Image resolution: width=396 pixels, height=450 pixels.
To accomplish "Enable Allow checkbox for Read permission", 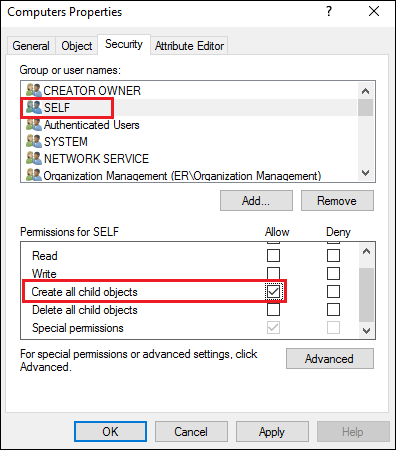I will (273, 256).
